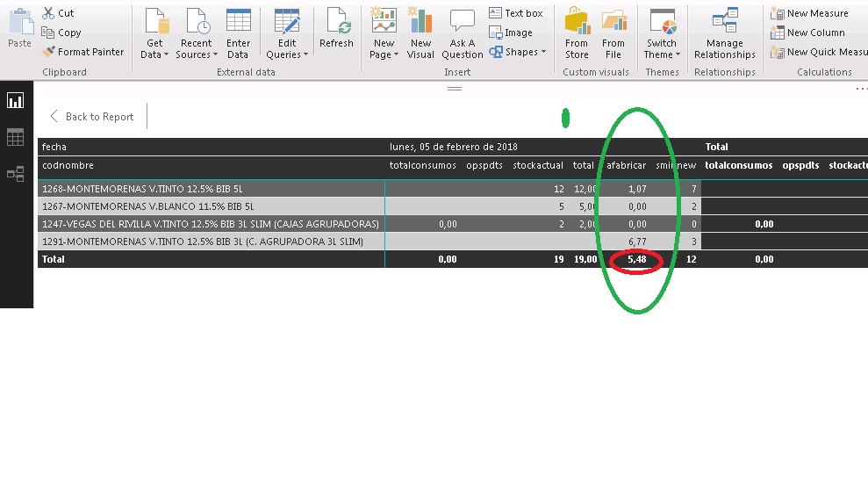
Task: Click the stockactual total value 19
Action: (x=558, y=259)
